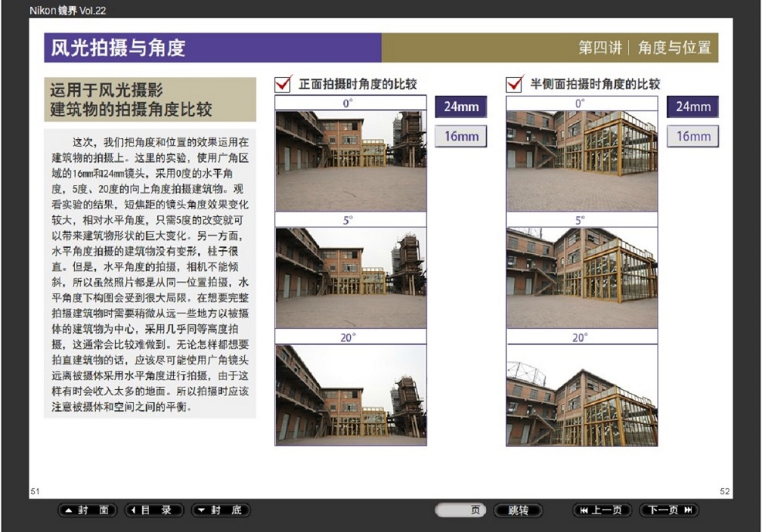Select 24mm for the front-view comparison
Screen dimensions: 762x532
tap(461, 107)
